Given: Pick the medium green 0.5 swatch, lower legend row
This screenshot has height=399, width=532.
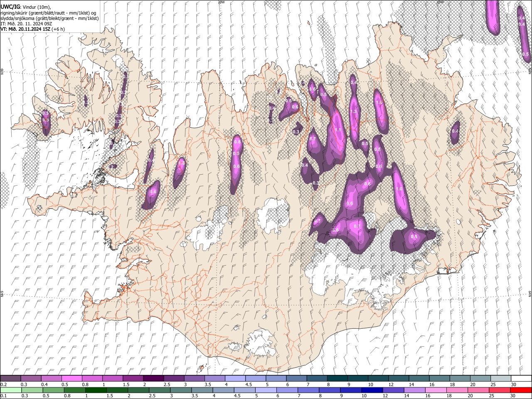Looking at the screenshot, I should pyautogui.click(x=54, y=390).
